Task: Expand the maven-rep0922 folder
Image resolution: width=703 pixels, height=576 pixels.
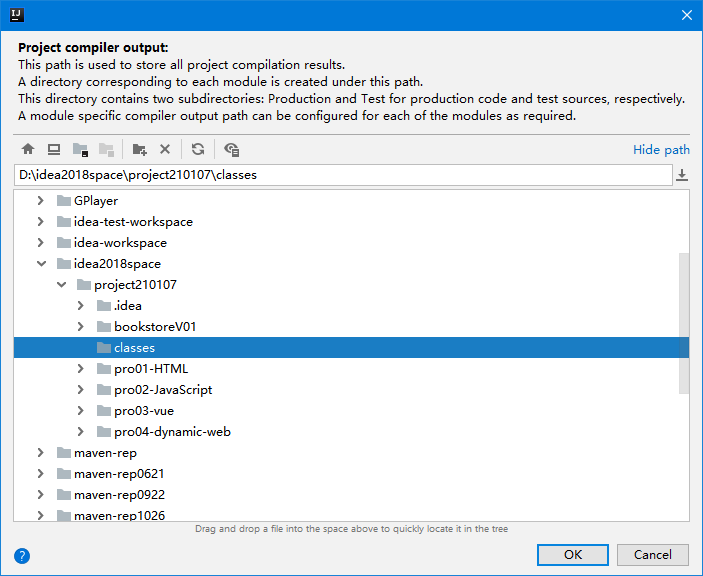Action: [40, 494]
